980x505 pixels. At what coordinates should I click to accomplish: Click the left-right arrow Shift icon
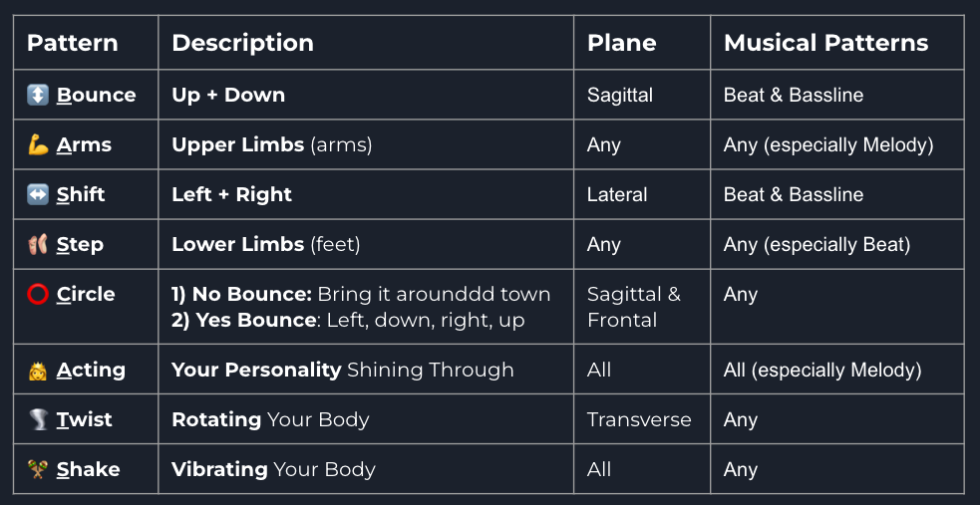(38, 195)
